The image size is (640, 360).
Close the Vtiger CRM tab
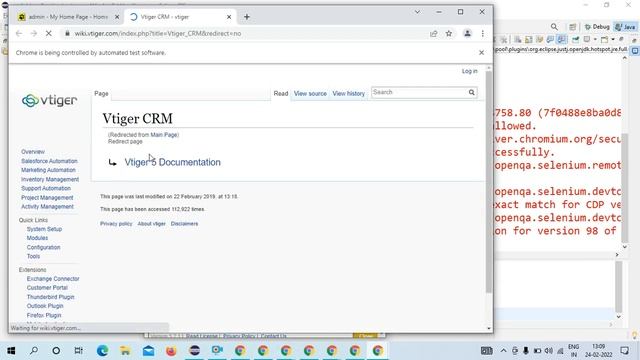click(x=229, y=17)
